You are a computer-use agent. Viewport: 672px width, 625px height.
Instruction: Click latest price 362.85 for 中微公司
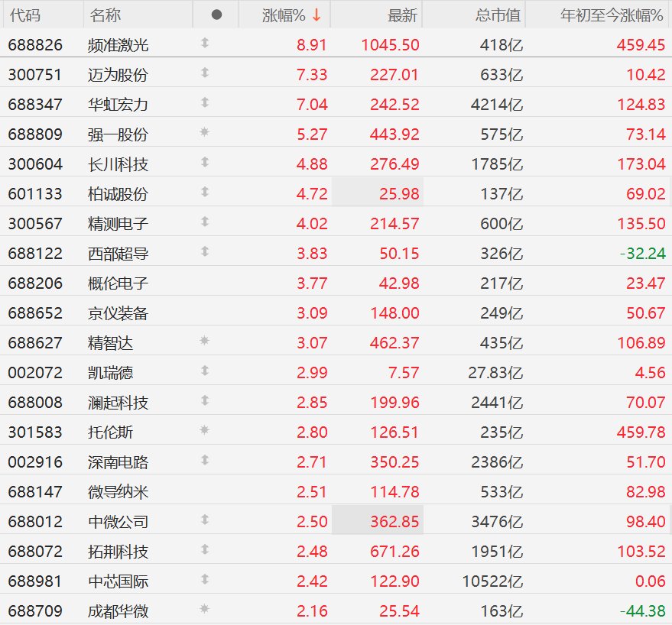(x=394, y=522)
